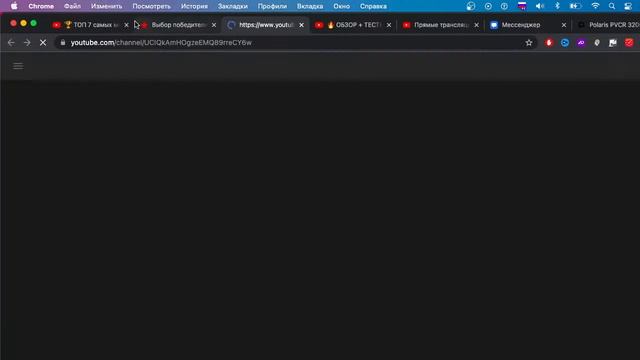Open the Справка menu
640x360 pixels.
point(373,6)
